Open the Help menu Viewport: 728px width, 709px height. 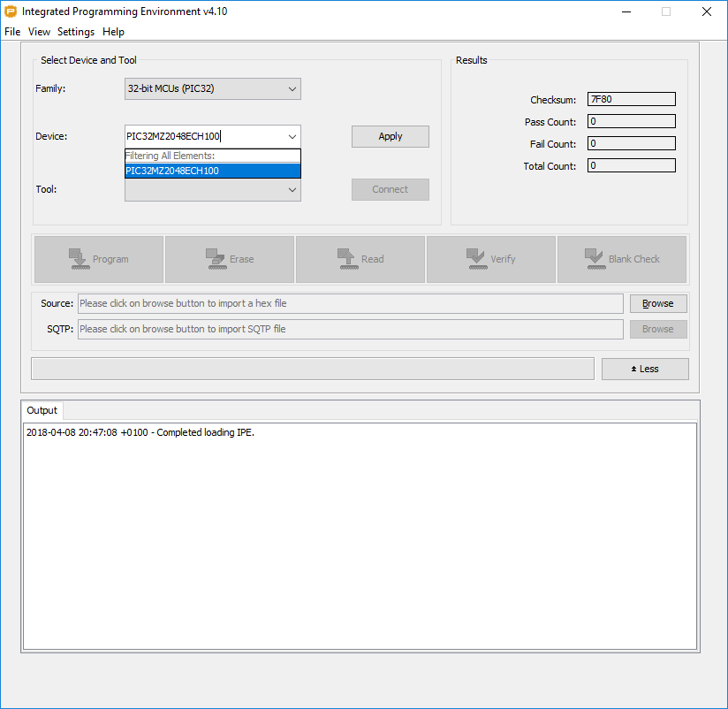point(113,32)
